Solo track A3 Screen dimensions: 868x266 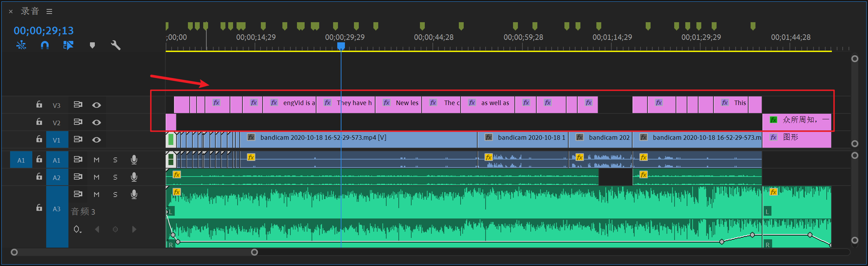click(x=115, y=195)
